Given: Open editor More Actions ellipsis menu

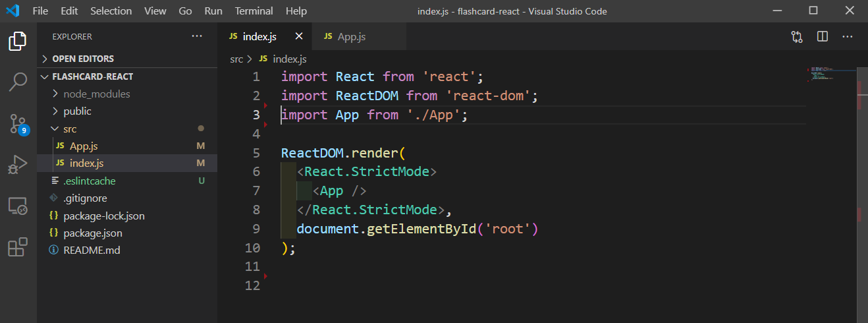Looking at the screenshot, I should point(848,37).
